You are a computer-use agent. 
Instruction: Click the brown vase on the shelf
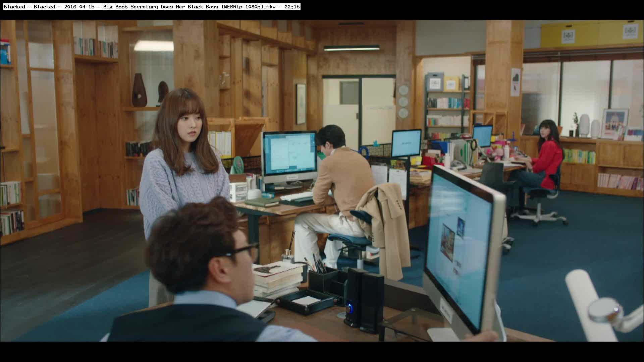[x=139, y=90]
